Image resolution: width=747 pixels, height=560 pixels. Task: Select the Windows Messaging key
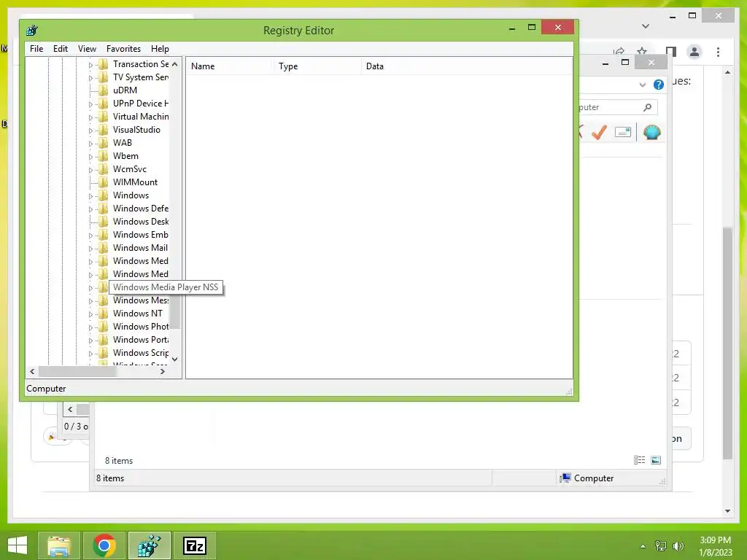pos(141,300)
